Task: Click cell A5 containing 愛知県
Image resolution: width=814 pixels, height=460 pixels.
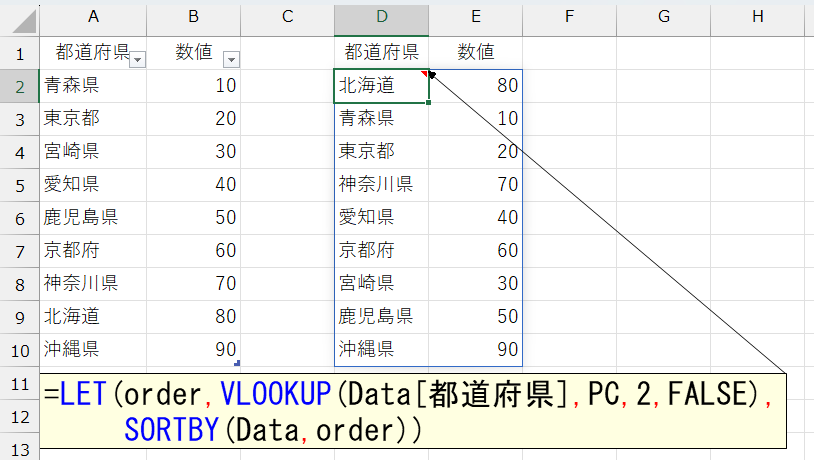Action: 93,185
